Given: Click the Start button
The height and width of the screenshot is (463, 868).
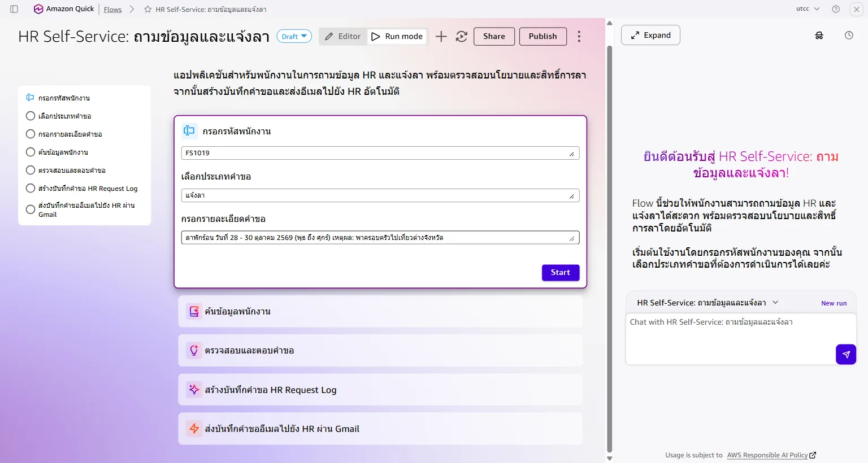Looking at the screenshot, I should pos(561,273).
